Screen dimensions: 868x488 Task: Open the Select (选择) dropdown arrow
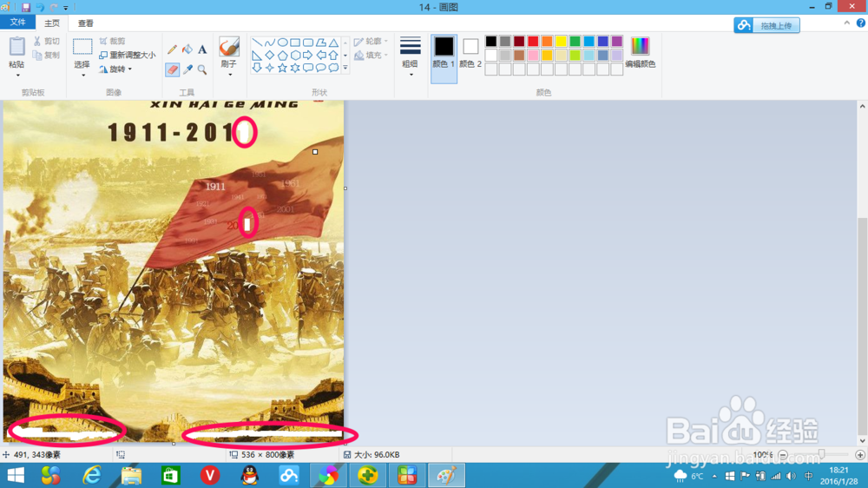point(82,75)
